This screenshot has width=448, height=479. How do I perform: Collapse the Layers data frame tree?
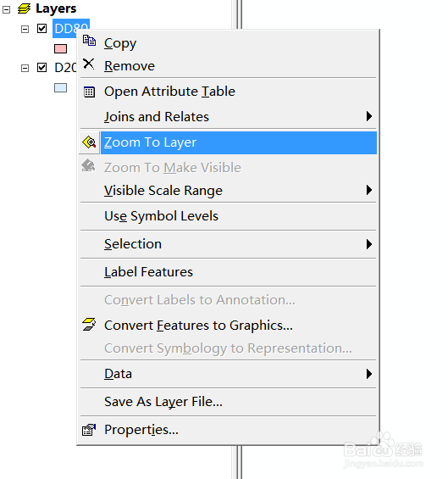[x=7, y=9]
